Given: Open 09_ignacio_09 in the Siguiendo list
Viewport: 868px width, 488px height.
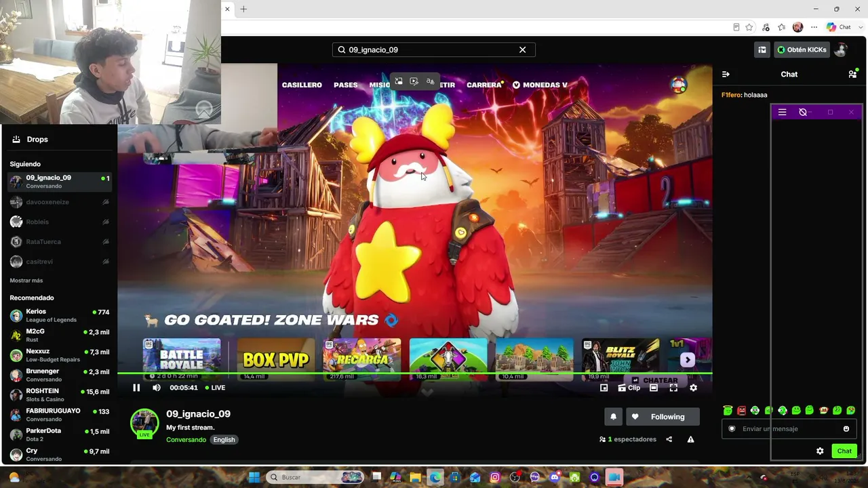Looking at the screenshot, I should pyautogui.click(x=60, y=182).
